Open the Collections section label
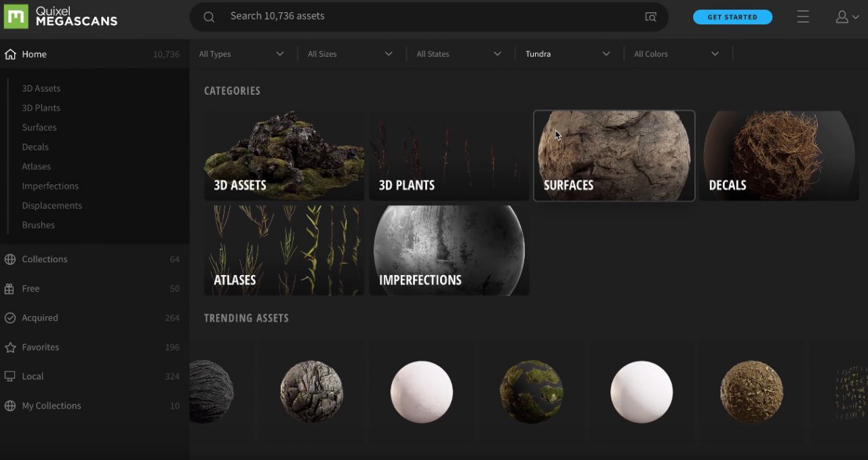Viewport: 868px width, 460px height. [45, 259]
